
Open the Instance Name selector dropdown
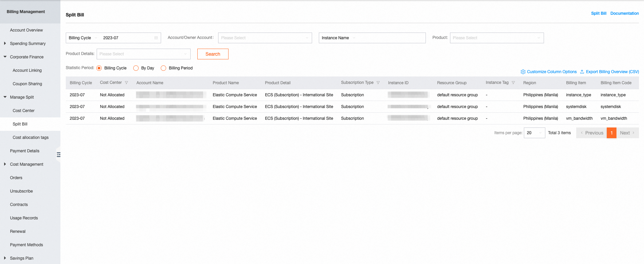(x=338, y=38)
